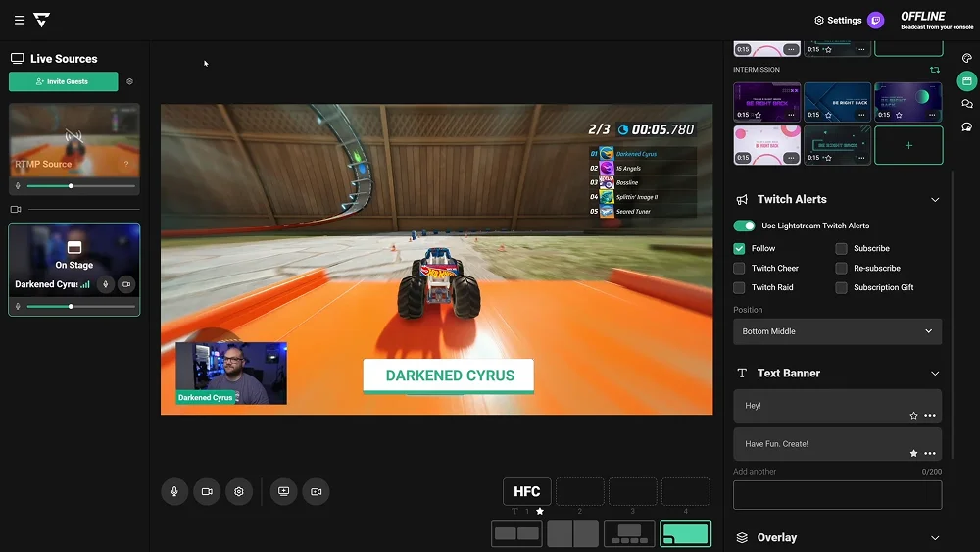
Task: Select the picture-in-picture layout highlighted in green
Action: (685, 533)
